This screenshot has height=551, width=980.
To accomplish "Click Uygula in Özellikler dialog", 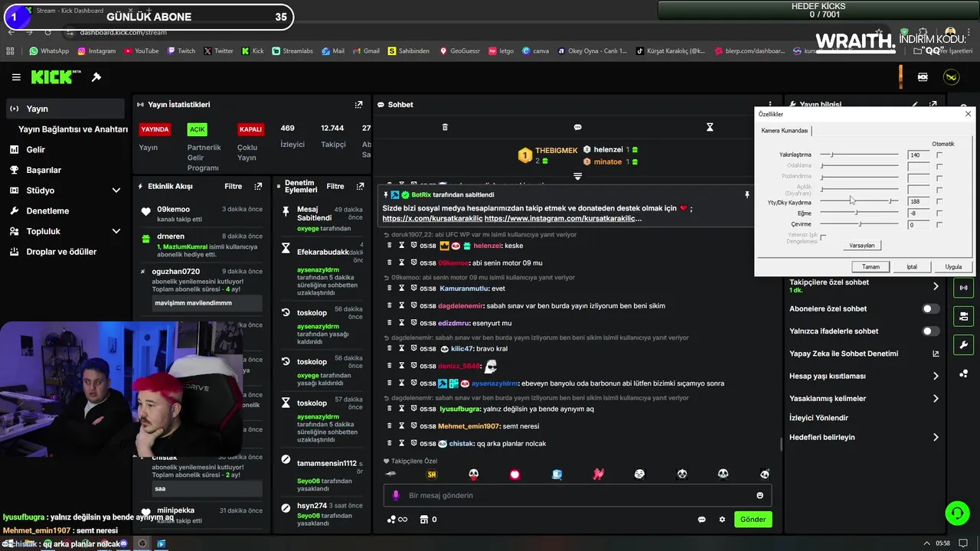I will (953, 267).
